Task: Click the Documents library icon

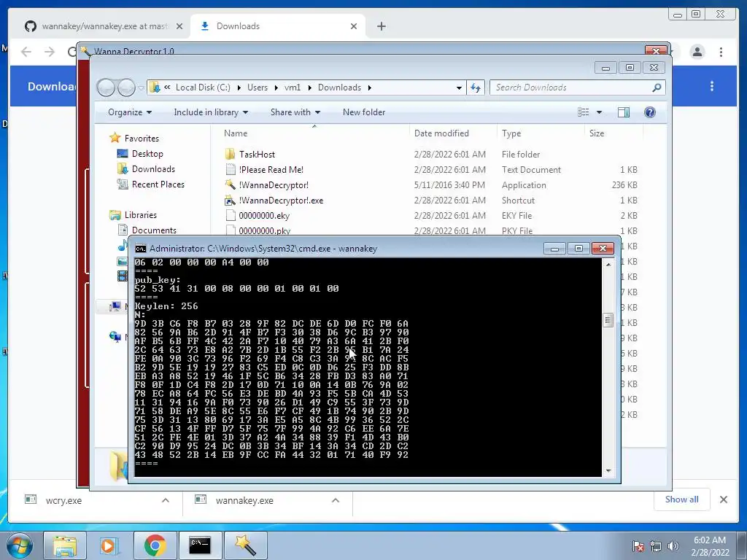Action: pos(123,230)
